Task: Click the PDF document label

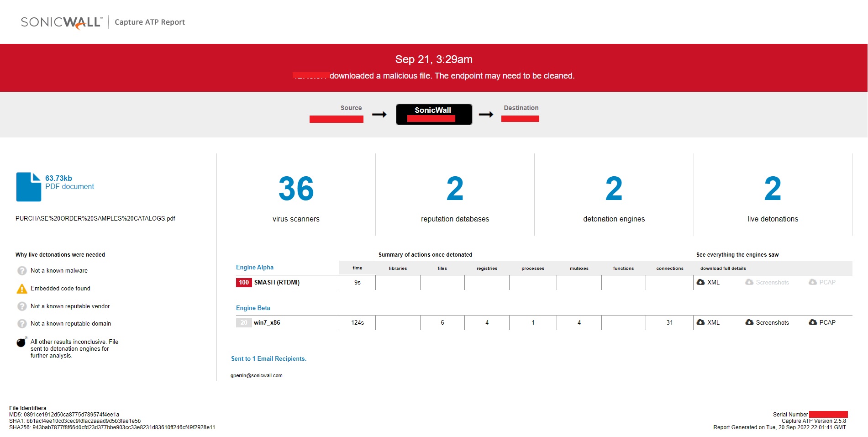Action: [x=69, y=187]
